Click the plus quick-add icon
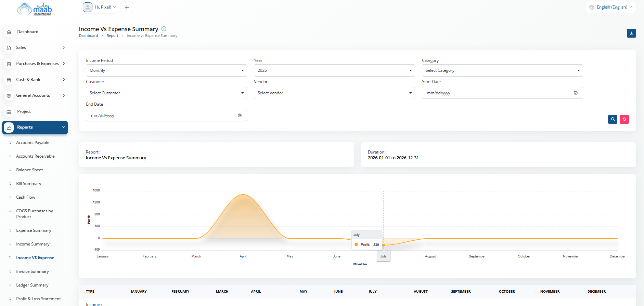 click(x=127, y=7)
